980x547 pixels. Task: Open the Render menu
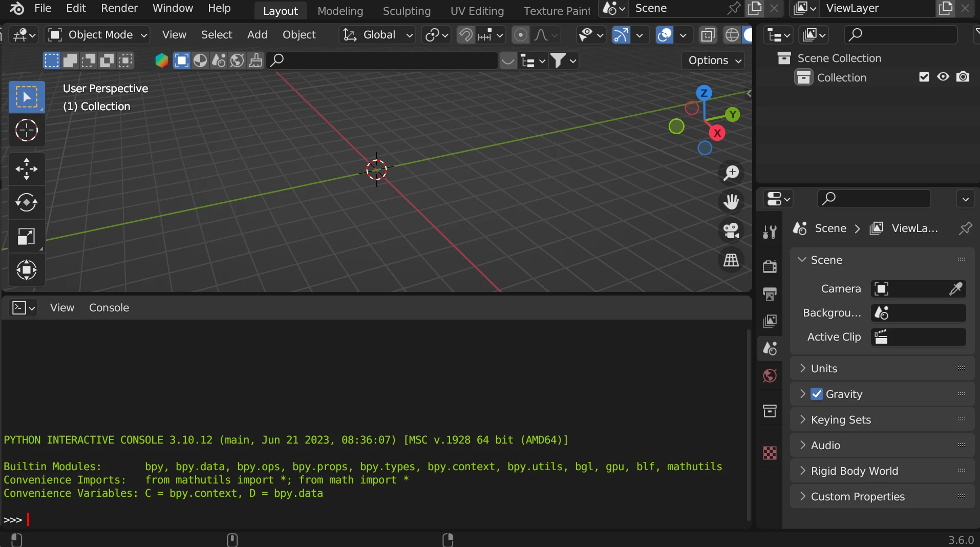tap(119, 8)
